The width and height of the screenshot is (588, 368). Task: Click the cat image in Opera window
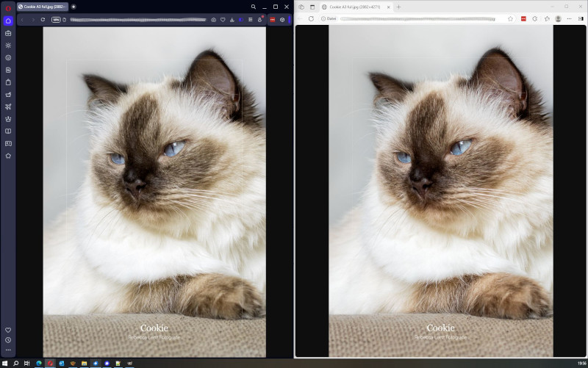(x=154, y=192)
